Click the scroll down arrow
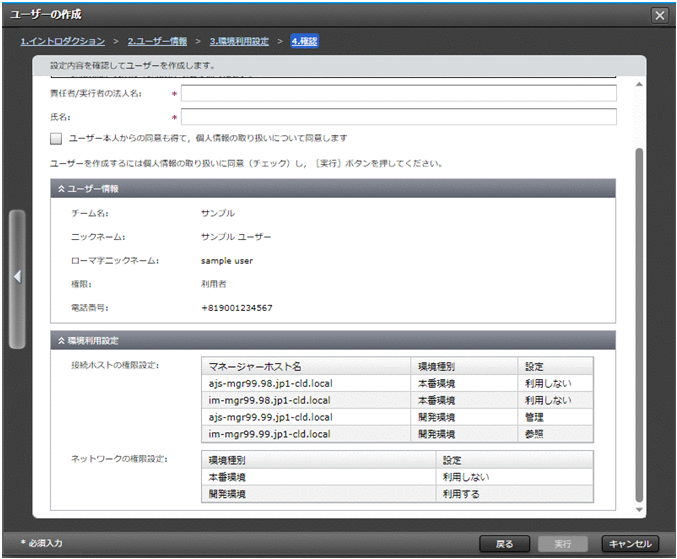Screen dimensions: 677x559 [x=639, y=510]
